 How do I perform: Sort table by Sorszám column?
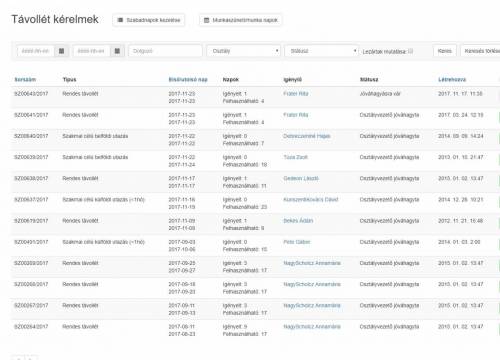[25, 80]
